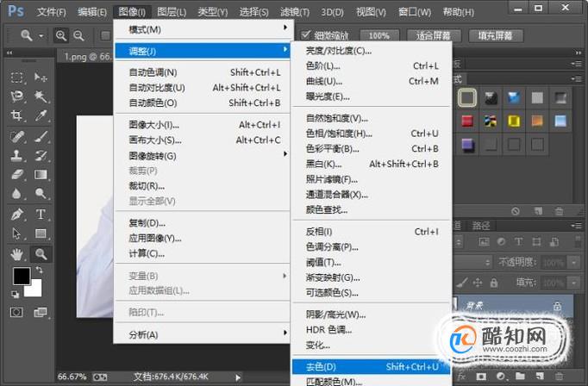Select the 背景 layer row

tap(514, 306)
